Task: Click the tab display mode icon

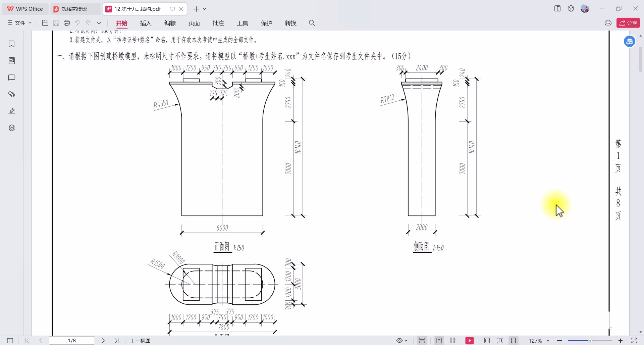Action: click(172, 9)
